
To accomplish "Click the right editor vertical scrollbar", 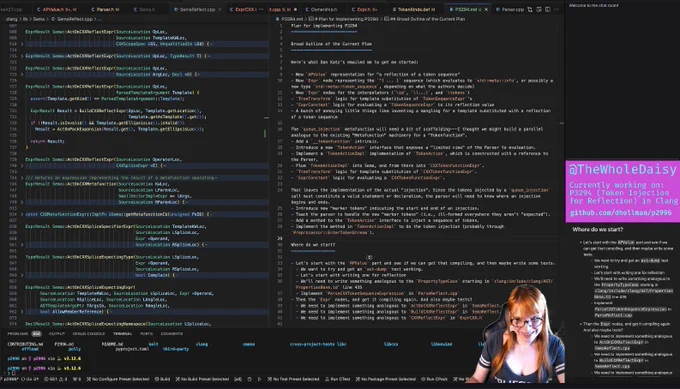I will click(x=562, y=173).
